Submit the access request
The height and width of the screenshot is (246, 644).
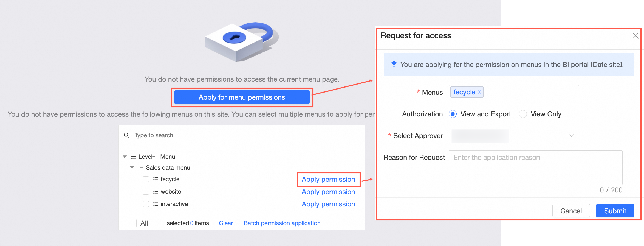click(615, 211)
